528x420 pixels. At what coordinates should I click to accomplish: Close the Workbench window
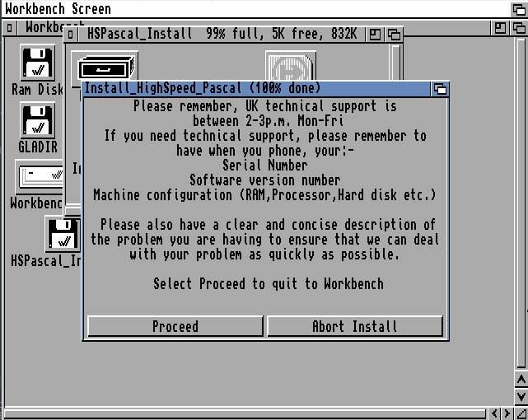click(x=10, y=28)
